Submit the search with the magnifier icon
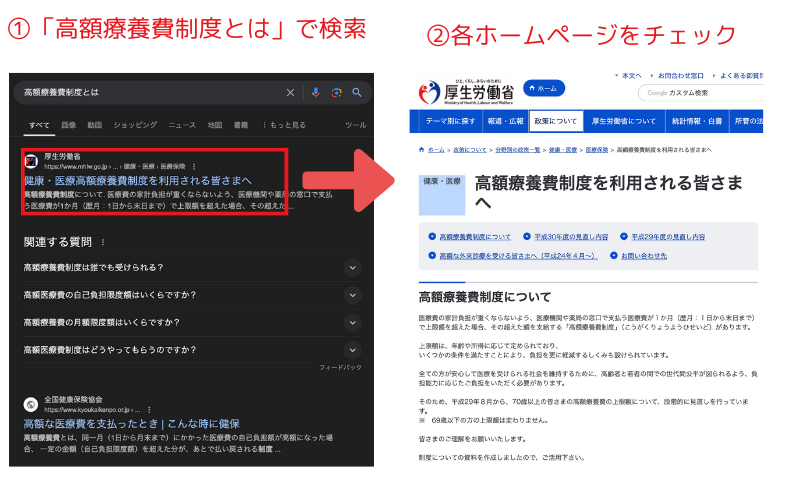 [x=357, y=92]
